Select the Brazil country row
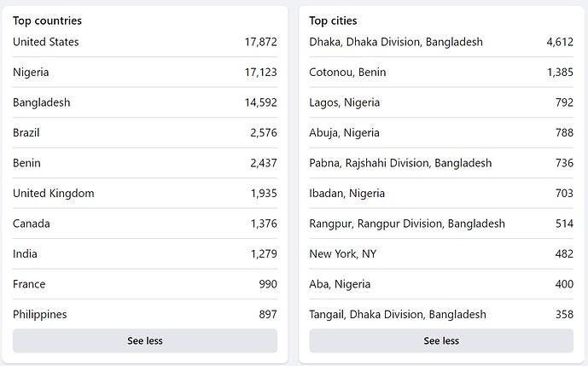This screenshot has height=366, width=588. pos(145,133)
